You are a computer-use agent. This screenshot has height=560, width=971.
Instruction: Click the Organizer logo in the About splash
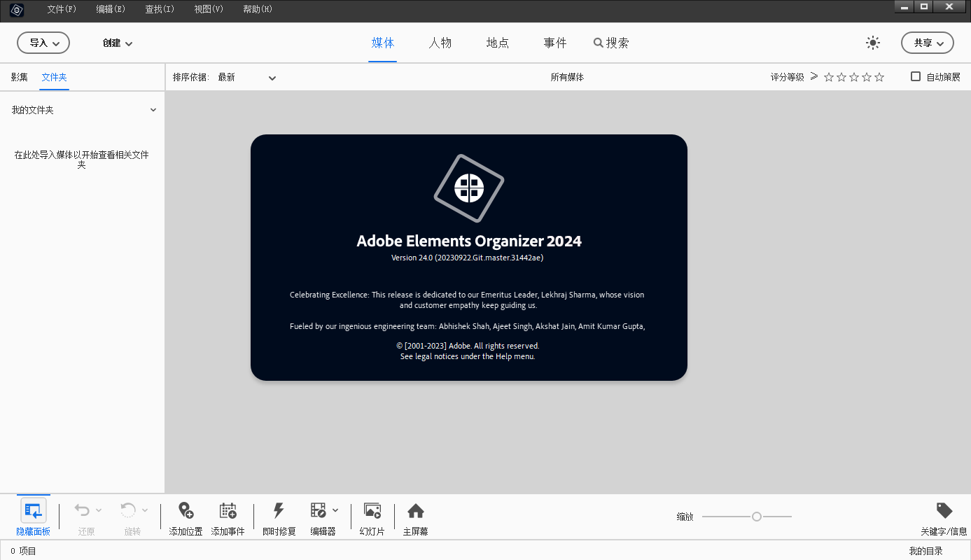469,188
